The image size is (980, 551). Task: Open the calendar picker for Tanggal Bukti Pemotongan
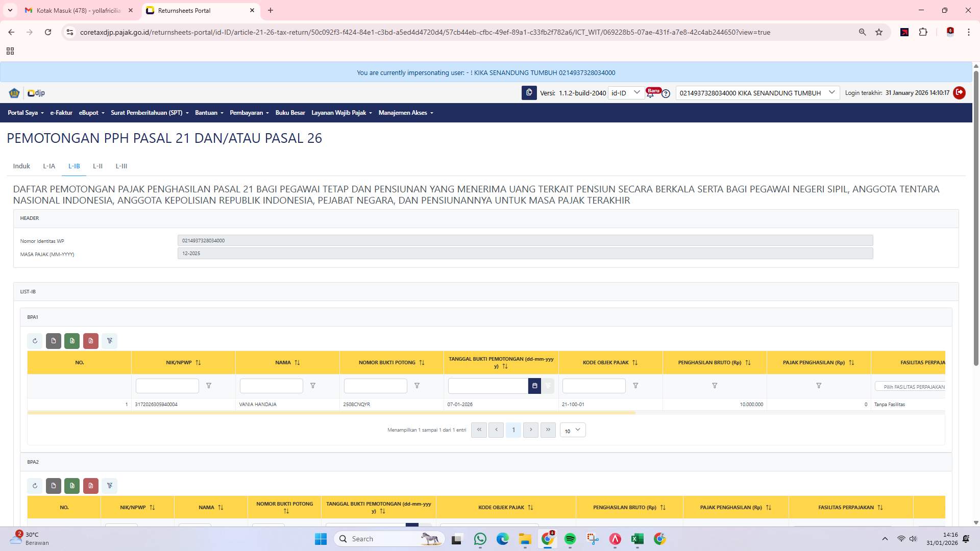[x=534, y=386]
